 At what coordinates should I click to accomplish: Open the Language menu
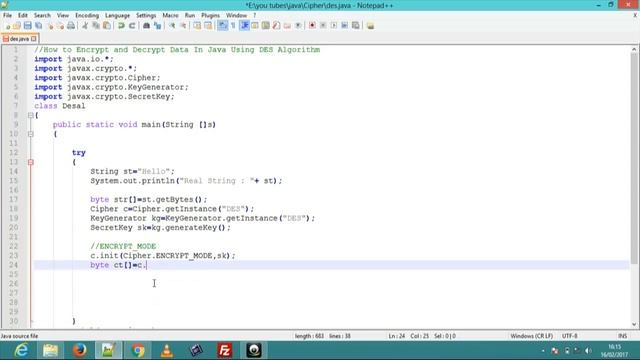point(117,16)
